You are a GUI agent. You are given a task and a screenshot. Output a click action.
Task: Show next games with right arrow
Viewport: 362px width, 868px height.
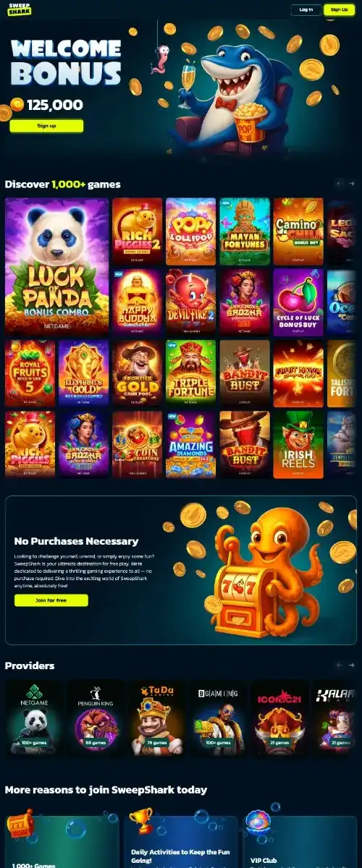pos(351,184)
